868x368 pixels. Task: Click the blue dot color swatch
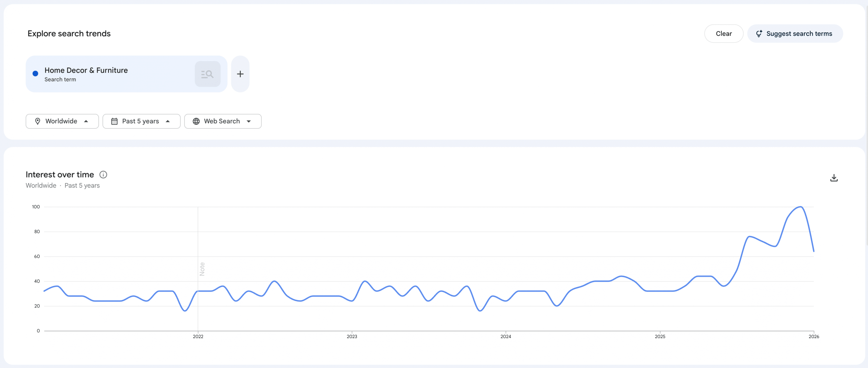[x=35, y=74]
